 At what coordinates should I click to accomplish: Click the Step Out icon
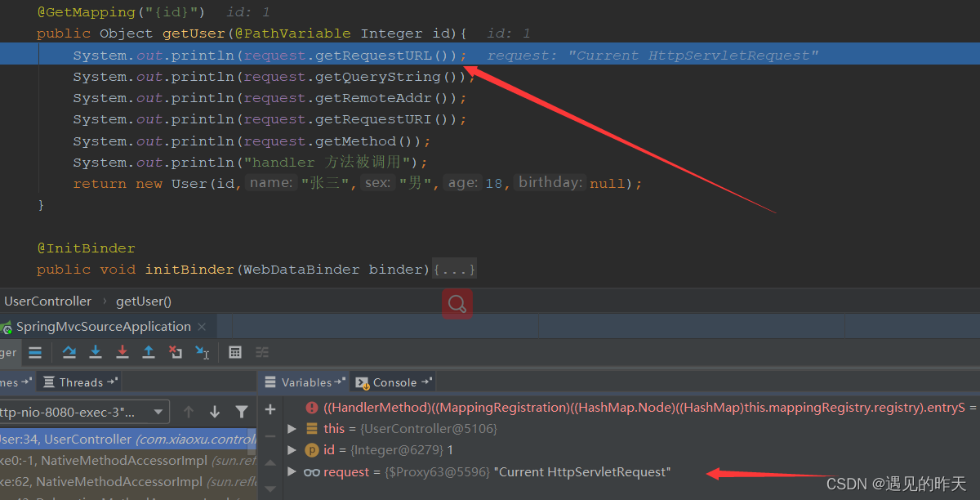coord(149,352)
